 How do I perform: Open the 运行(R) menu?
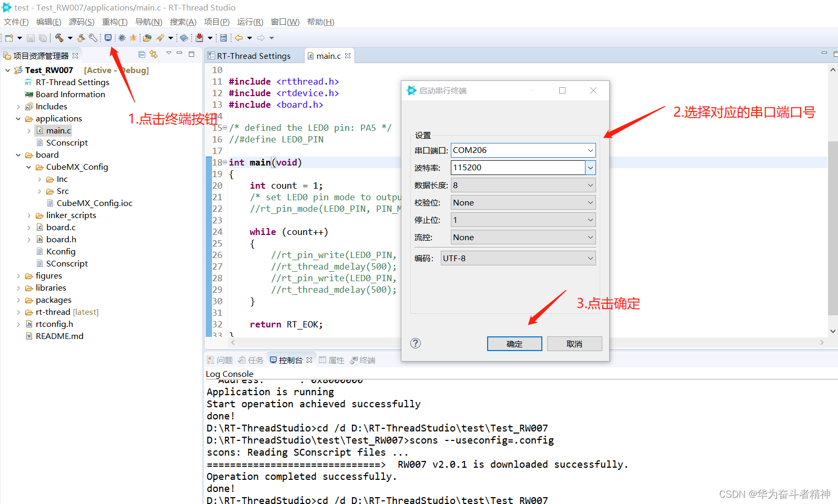[250, 22]
